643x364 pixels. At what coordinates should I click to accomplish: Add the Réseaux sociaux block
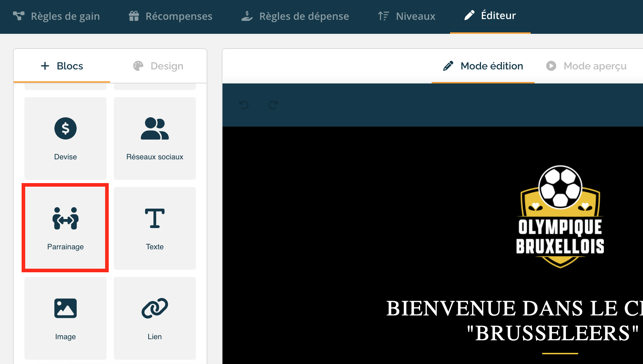click(x=155, y=138)
